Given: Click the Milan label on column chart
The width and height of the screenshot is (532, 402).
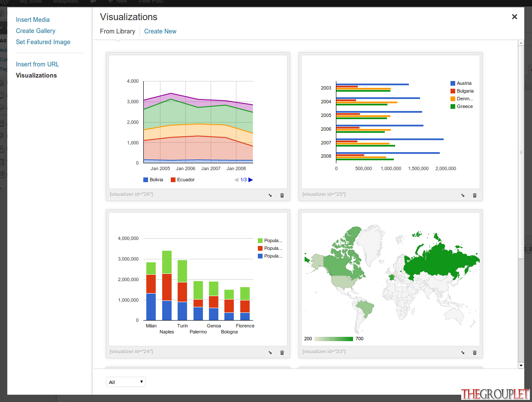Looking at the screenshot, I should coord(151,326).
